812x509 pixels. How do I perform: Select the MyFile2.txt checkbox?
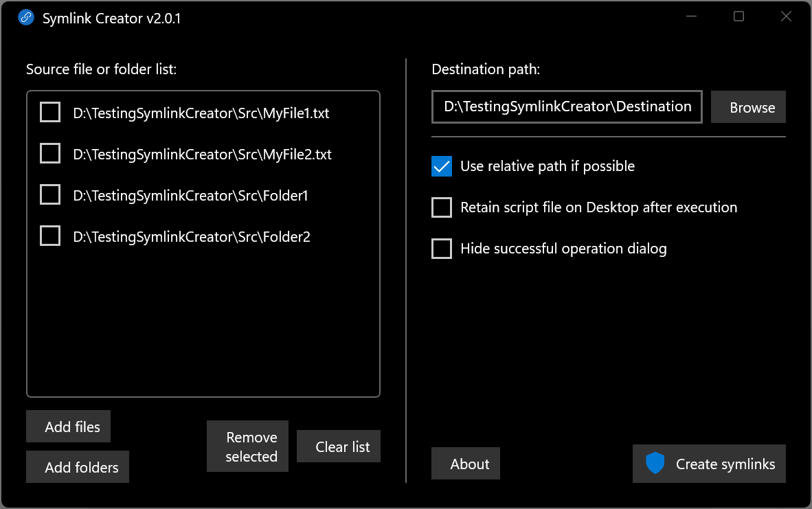(x=50, y=154)
